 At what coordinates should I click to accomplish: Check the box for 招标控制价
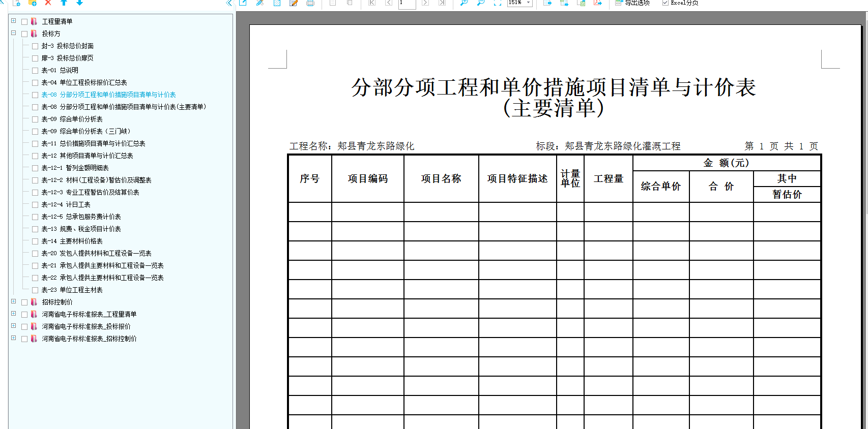click(24, 302)
